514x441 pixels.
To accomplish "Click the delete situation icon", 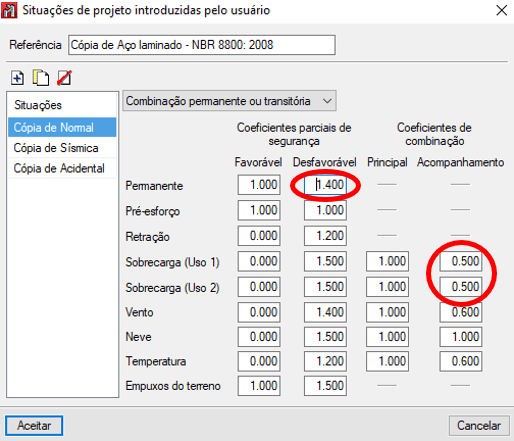I will tap(64, 78).
